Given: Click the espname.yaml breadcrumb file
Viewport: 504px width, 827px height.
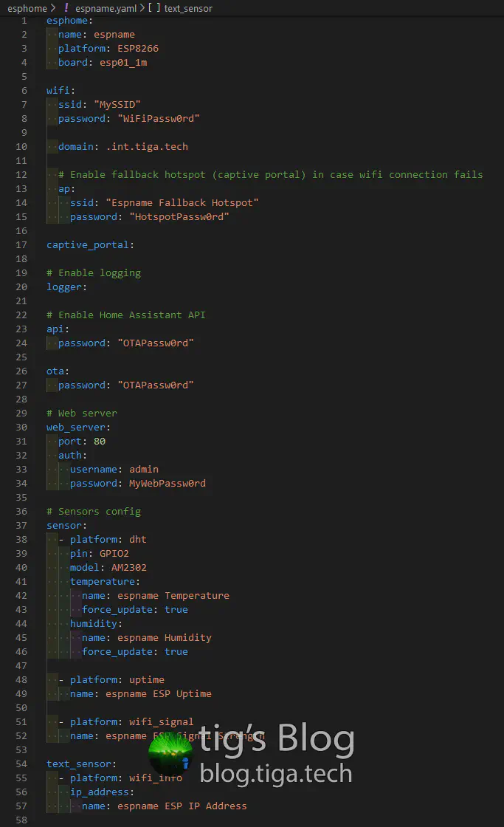Looking at the screenshot, I should click(x=106, y=8).
